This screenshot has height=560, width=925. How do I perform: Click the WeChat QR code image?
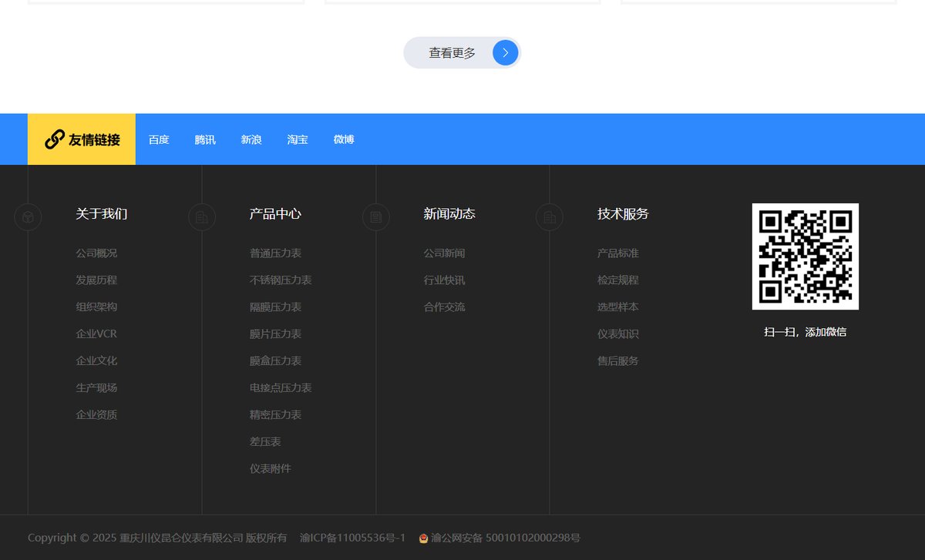point(806,257)
